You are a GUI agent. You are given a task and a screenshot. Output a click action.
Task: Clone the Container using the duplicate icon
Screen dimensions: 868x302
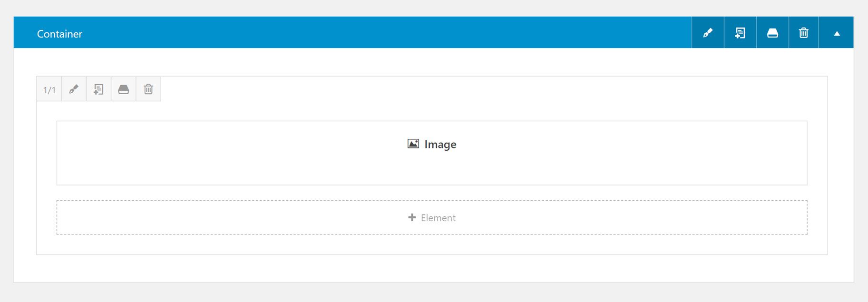pyautogui.click(x=740, y=32)
